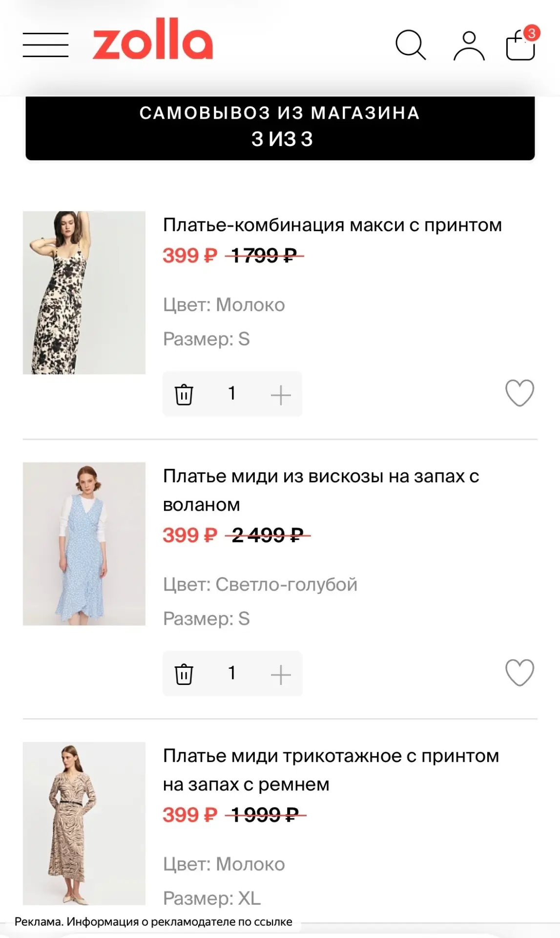Viewport: 560px width, 938px height.
Task: Open Платье-комбинация макси с принтом title
Action: pyautogui.click(x=332, y=225)
